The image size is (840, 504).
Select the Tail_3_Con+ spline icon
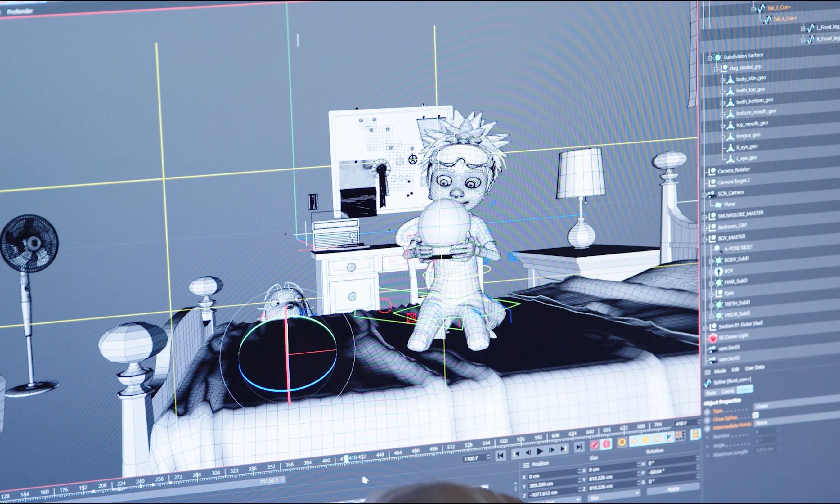[761, 8]
